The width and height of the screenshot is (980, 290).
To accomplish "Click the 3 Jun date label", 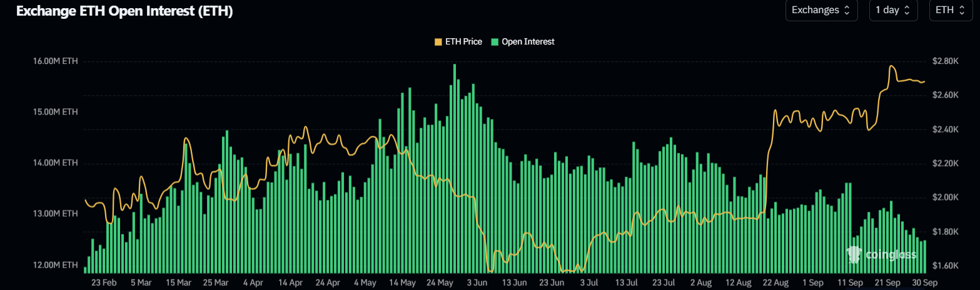I will coord(477,282).
